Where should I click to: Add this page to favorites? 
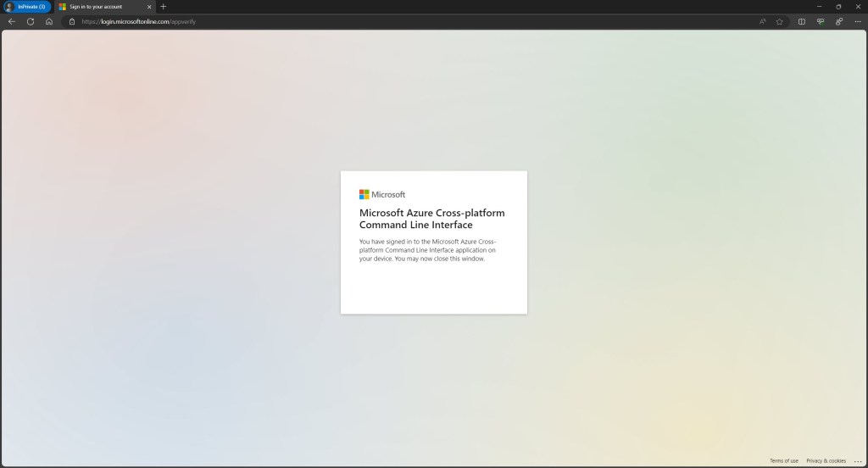pyautogui.click(x=779, y=21)
